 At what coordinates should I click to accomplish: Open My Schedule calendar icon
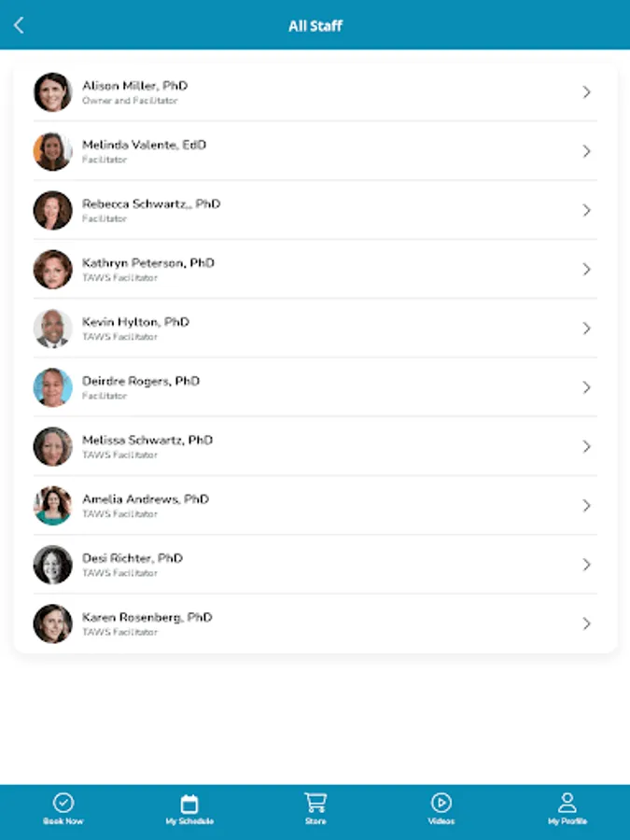point(189,803)
